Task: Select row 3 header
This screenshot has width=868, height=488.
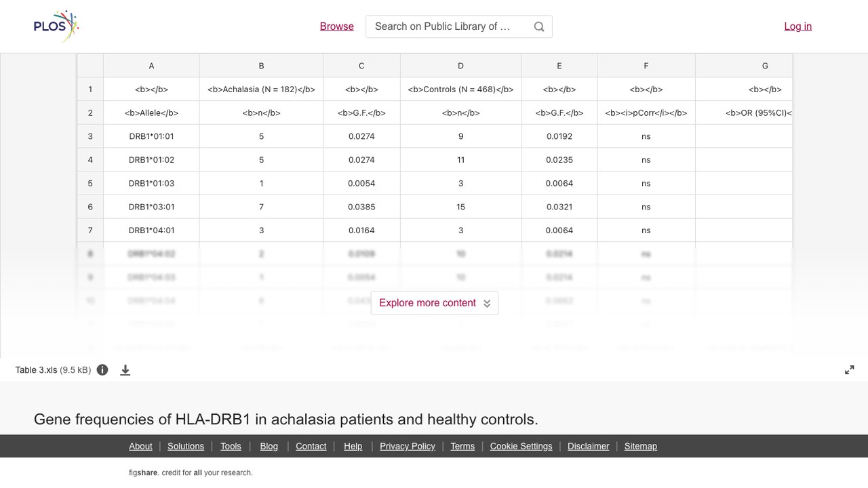Action: point(90,136)
